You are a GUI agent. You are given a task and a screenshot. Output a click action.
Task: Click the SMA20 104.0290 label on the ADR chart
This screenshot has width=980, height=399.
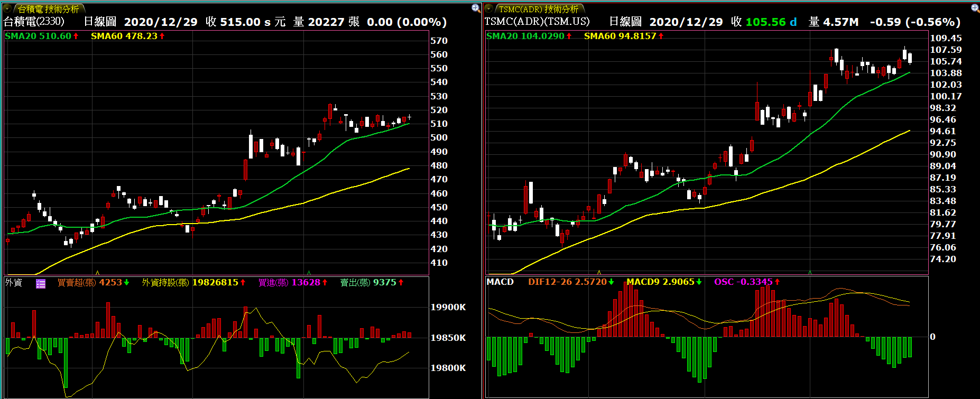pos(525,36)
